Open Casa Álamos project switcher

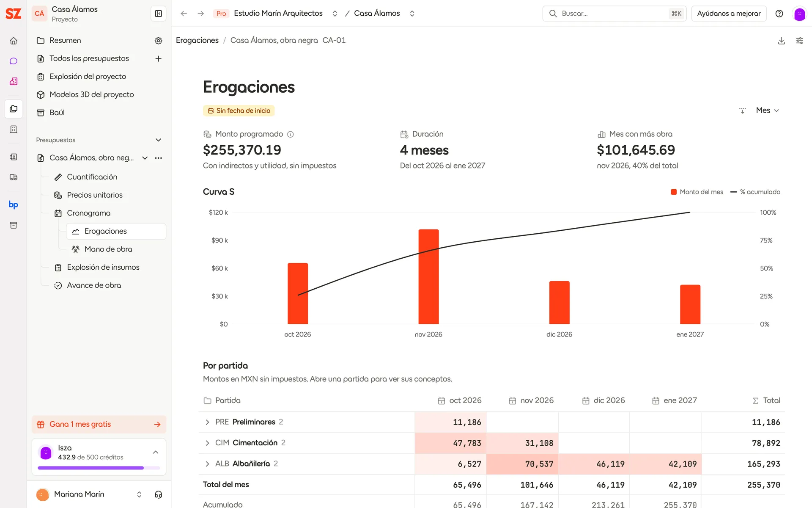pyautogui.click(x=412, y=14)
